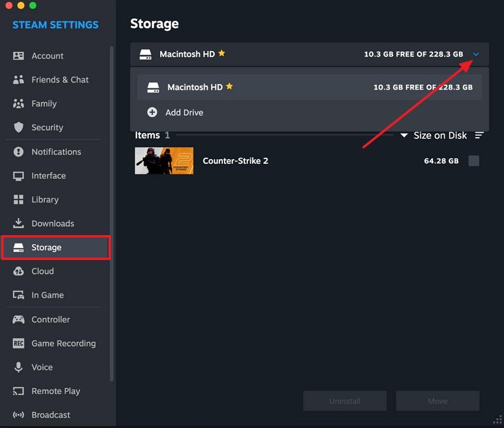This screenshot has height=428, width=504.
Task: Click the window resize grip in corner
Action: 497,420
